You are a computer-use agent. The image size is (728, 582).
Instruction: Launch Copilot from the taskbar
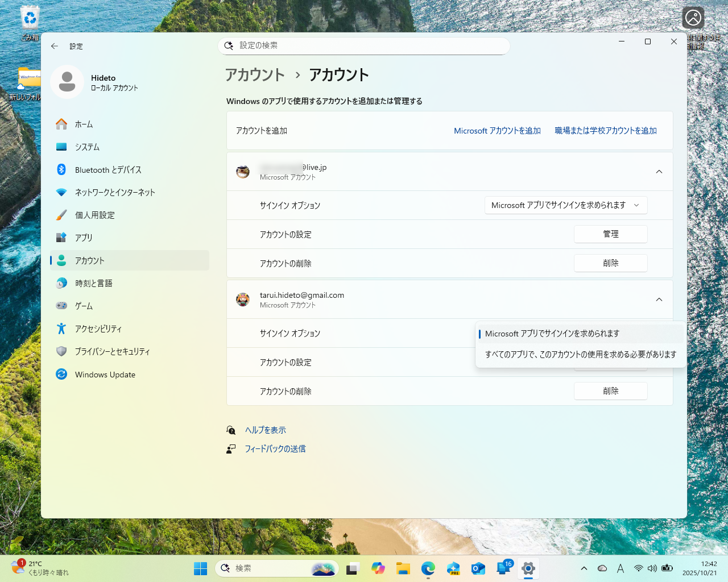[378, 568]
